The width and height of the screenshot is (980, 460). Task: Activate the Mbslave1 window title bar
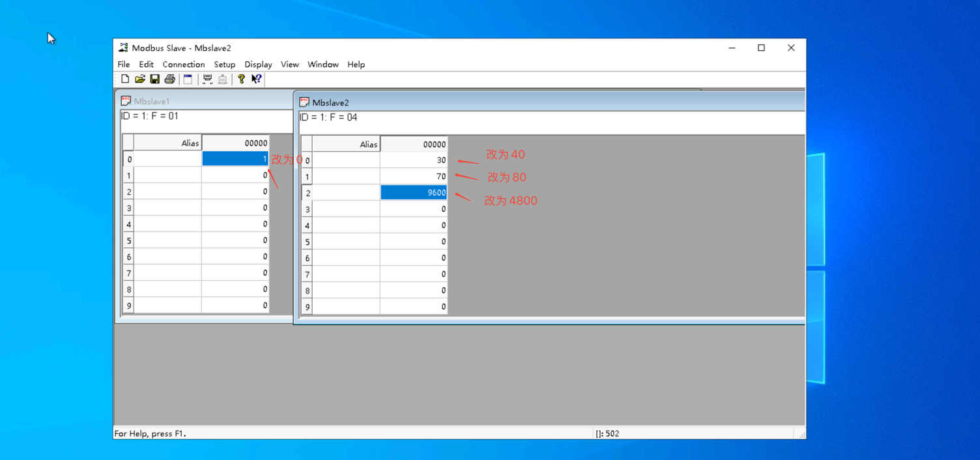(206, 101)
